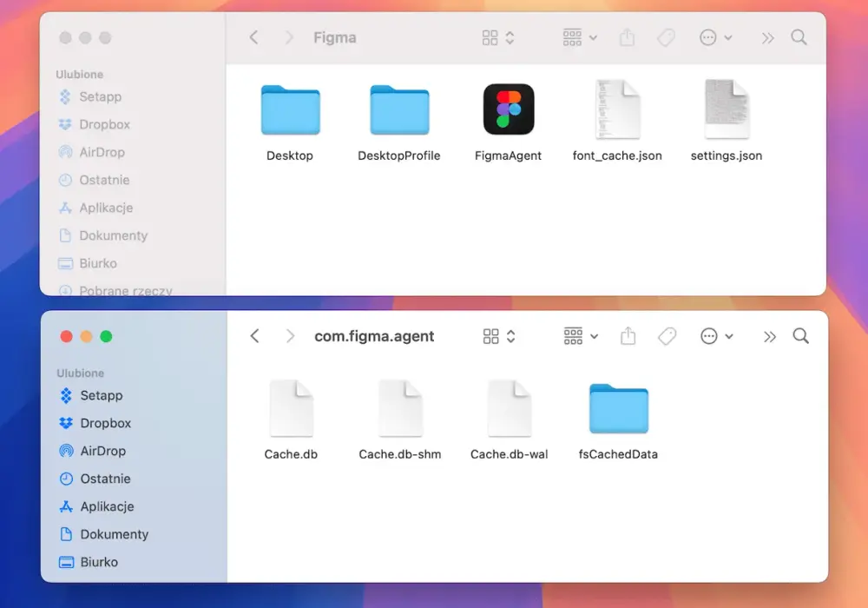The image size is (868, 608).
Task: Open grouping options in Figma window
Action: (580, 37)
